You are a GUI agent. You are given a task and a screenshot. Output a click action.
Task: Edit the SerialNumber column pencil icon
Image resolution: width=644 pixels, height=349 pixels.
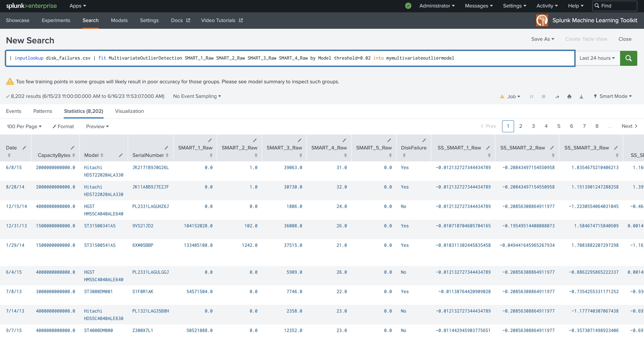pos(166,148)
